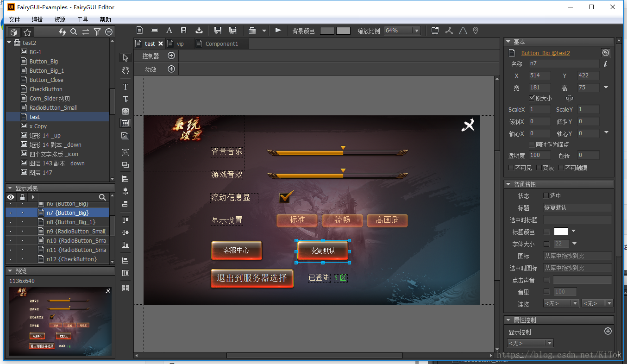Enable the 同时作为锚点 checkbox
This screenshot has width=627, height=364.
click(x=531, y=144)
